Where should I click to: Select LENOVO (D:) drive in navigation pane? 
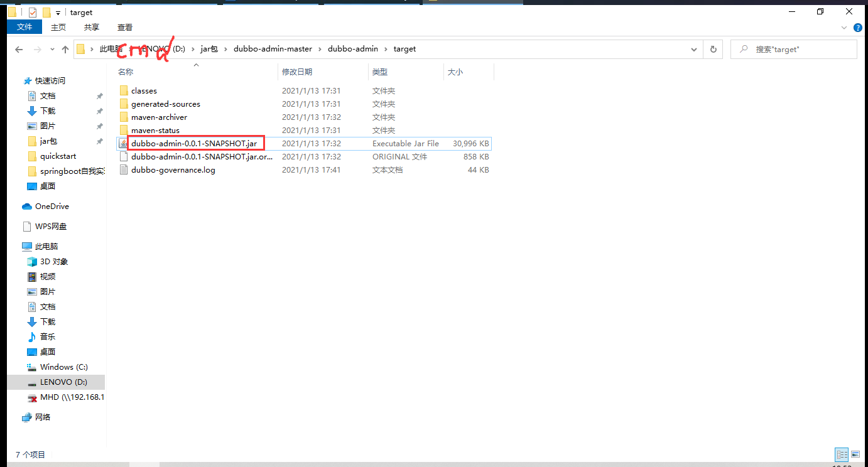tap(56, 382)
